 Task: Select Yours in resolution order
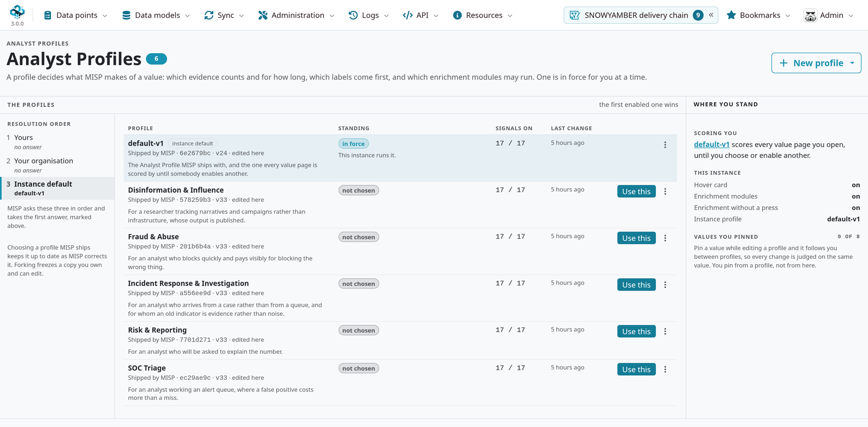pos(57,142)
